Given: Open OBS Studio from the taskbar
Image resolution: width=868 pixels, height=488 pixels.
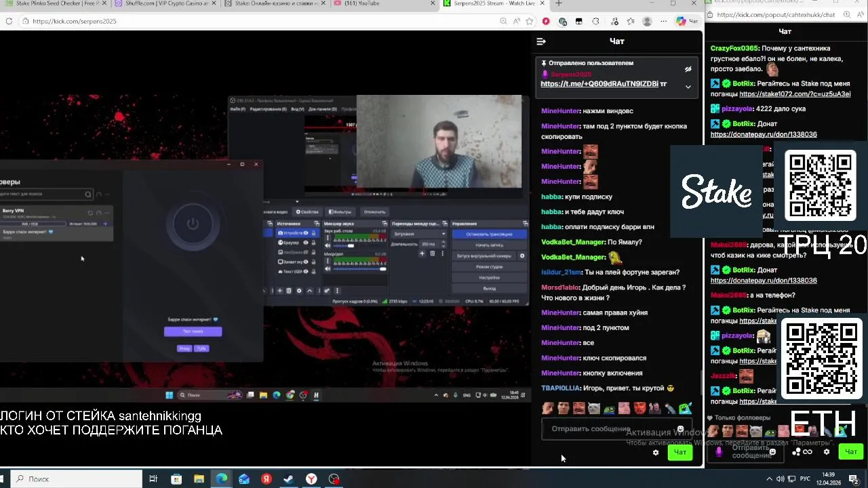Looking at the screenshot, I should pos(334,479).
